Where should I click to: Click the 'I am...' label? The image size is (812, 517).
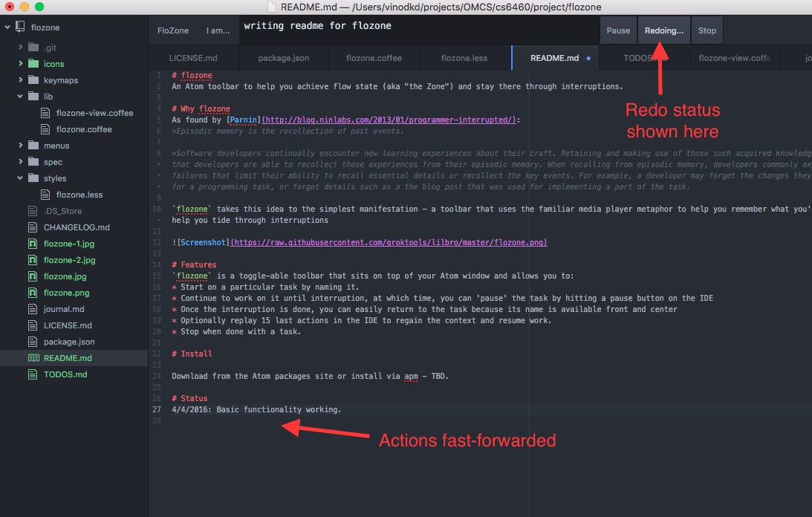218,30
